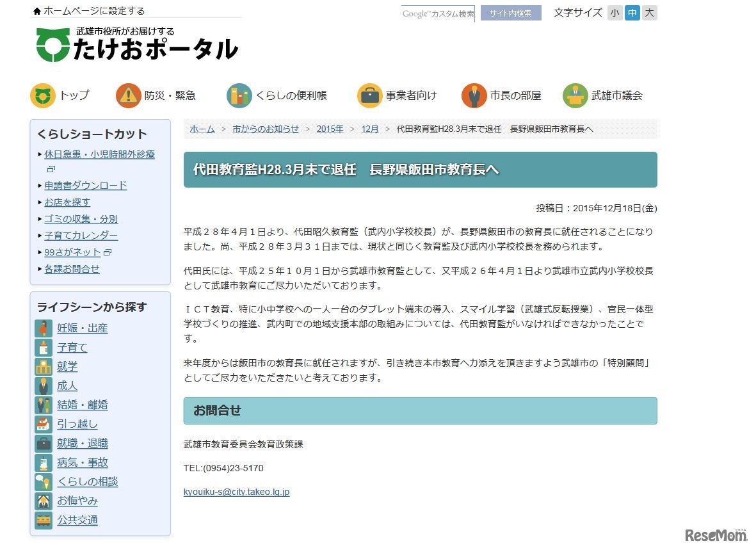Open 市長の部屋 via its person icon
756x550 pixels.
click(x=474, y=95)
